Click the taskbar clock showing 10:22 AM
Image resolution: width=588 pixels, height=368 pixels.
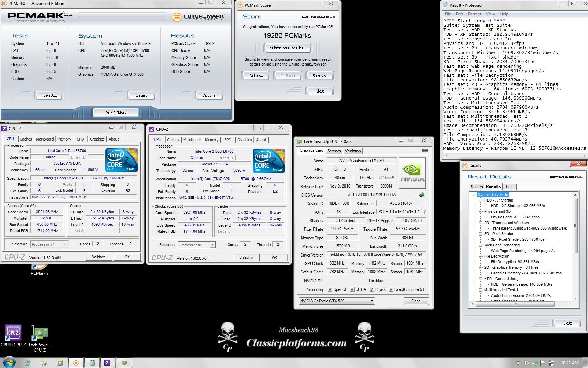coord(569,363)
